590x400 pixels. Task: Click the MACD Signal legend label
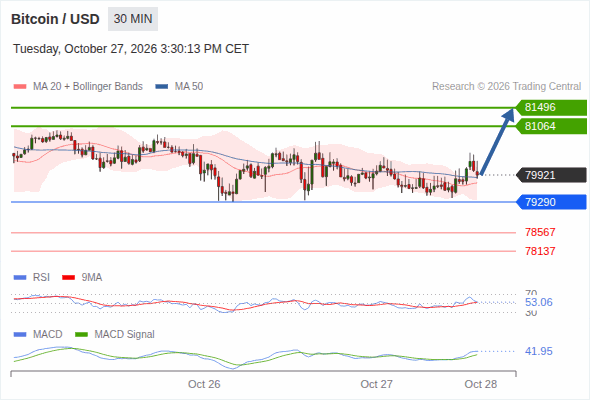coord(125,334)
